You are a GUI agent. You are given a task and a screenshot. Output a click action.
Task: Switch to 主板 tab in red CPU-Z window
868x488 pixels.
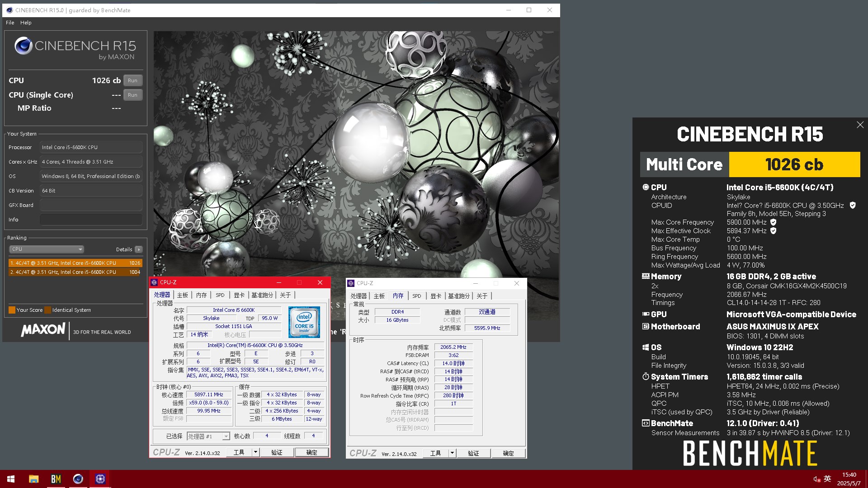(183, 295)
